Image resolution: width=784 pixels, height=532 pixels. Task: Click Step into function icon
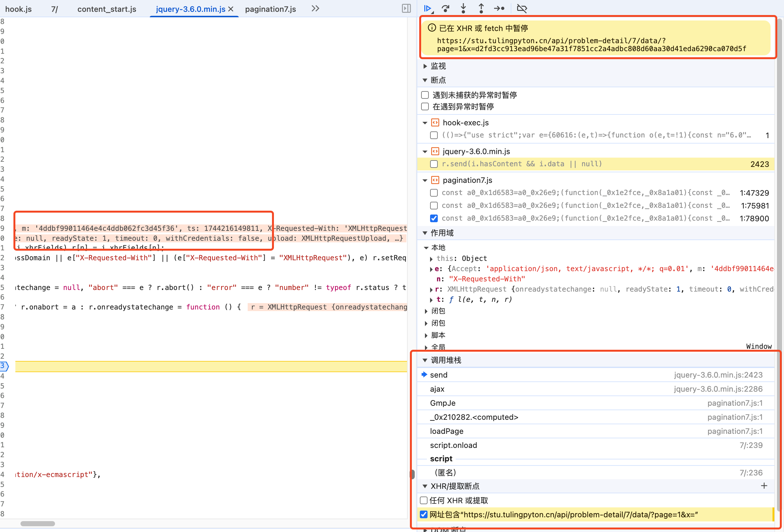pos(463,8)
